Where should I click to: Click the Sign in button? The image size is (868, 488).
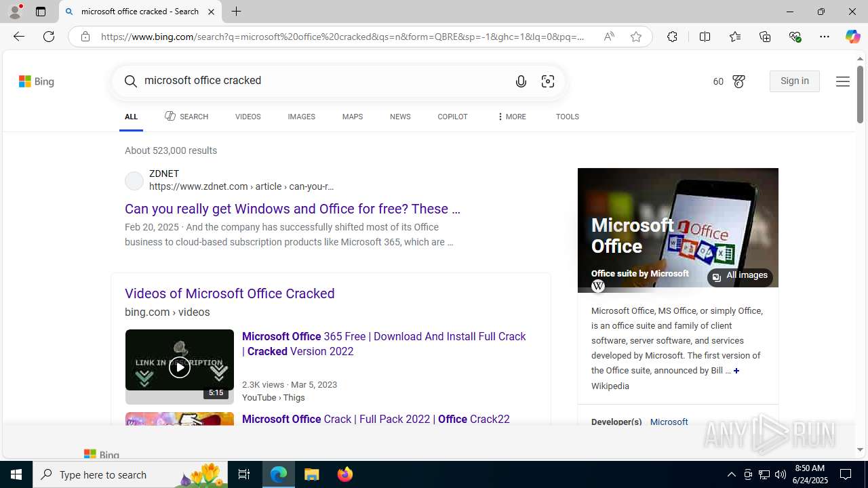click(794, 81)
